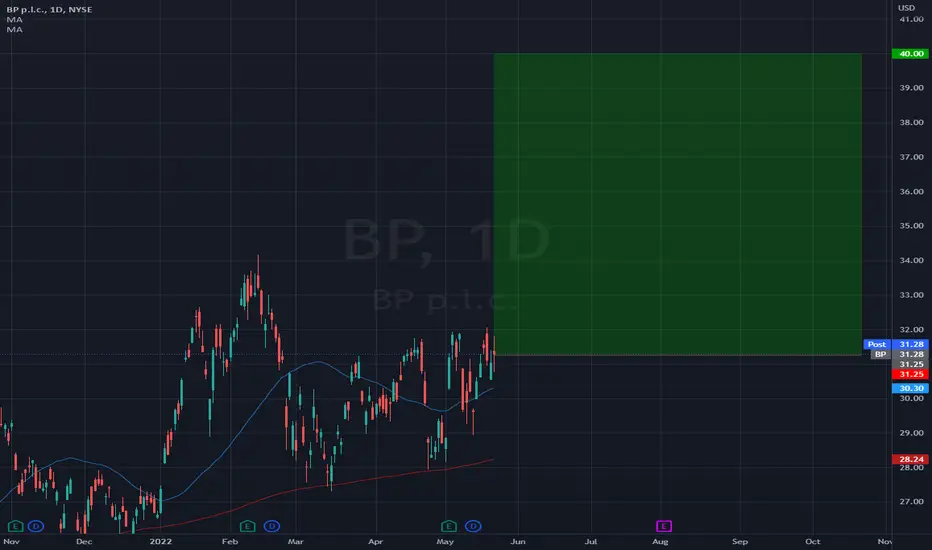The height and width of the screenshot is (550, 932).
Task: Click the red 31.25 price label
Action: tap(911, 375)
